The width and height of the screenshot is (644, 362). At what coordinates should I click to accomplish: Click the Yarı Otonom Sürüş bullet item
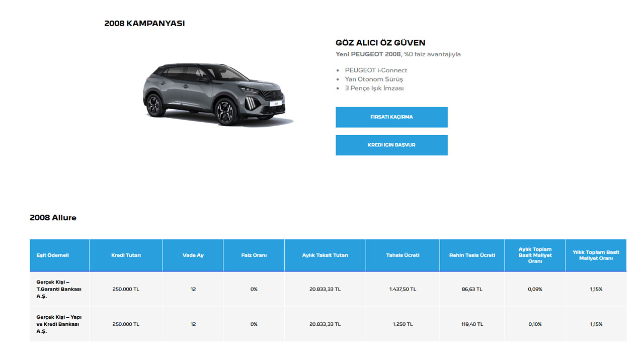[x=374, y=79]
